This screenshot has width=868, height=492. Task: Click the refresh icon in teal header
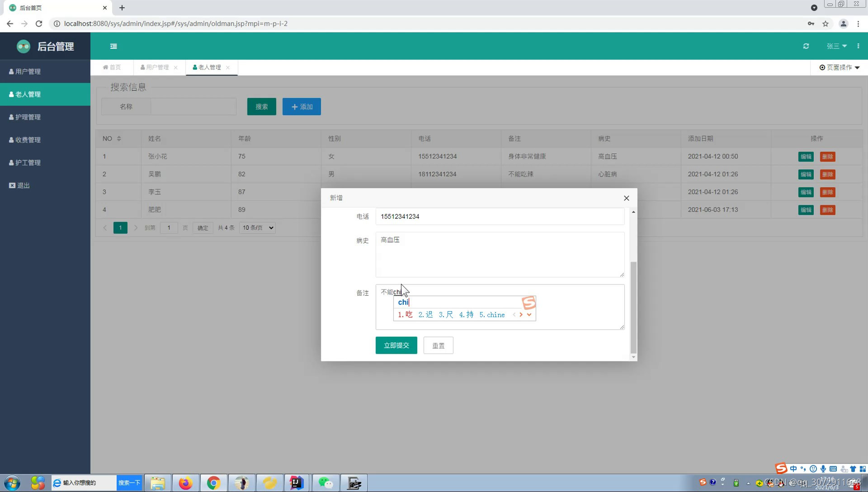point(806,46)
